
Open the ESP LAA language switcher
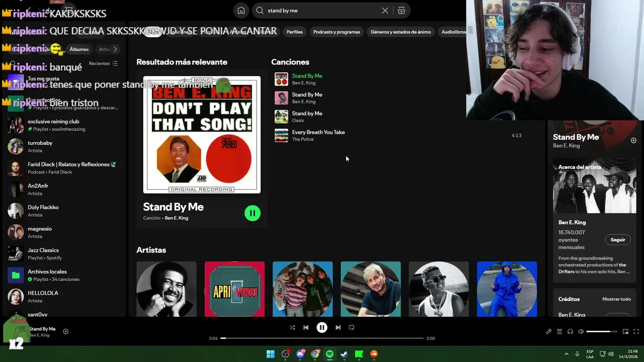[590, 354]
